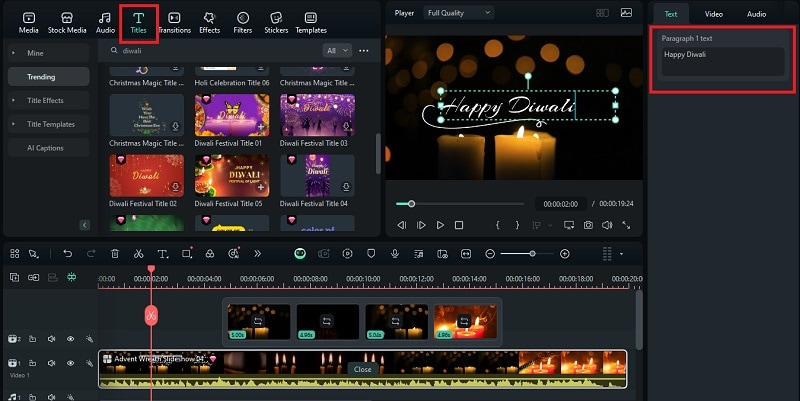The image size is (800, 401).
Task: Step back one frame
Action: (x=402, y=225)
